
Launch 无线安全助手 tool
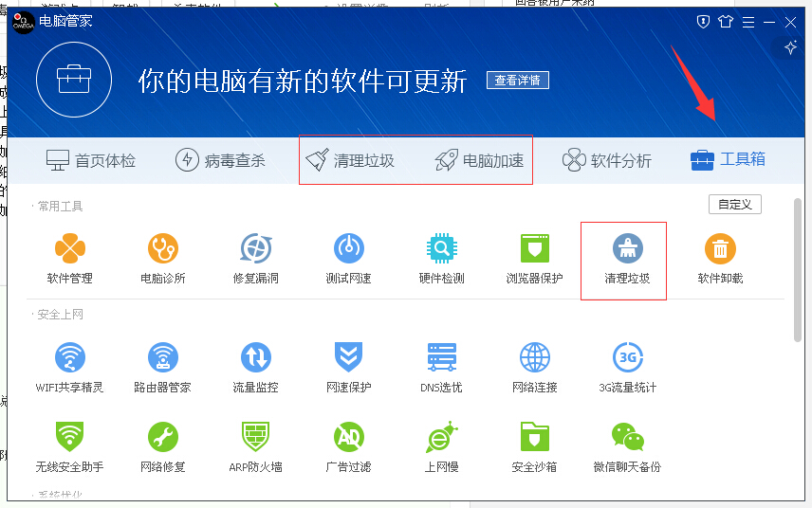click(x=70, y=447)
